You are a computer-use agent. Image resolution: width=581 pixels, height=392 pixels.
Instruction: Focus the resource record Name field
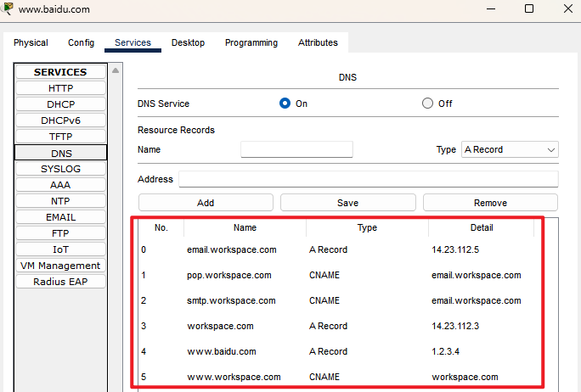[296, 149]
